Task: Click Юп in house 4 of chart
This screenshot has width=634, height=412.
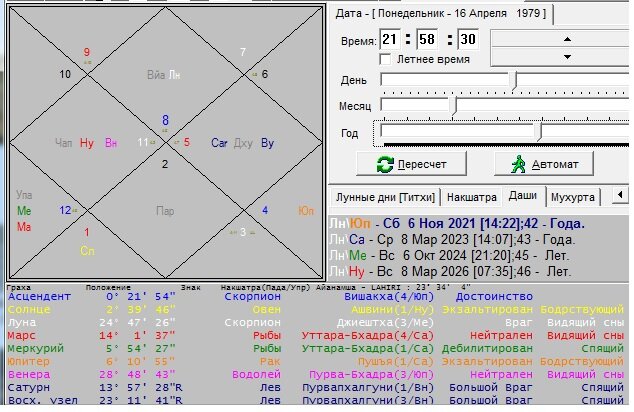Action: (306, 211)
